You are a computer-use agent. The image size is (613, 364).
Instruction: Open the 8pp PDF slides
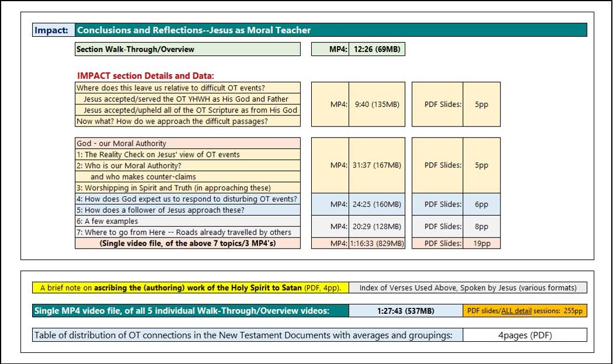[481, 226]
